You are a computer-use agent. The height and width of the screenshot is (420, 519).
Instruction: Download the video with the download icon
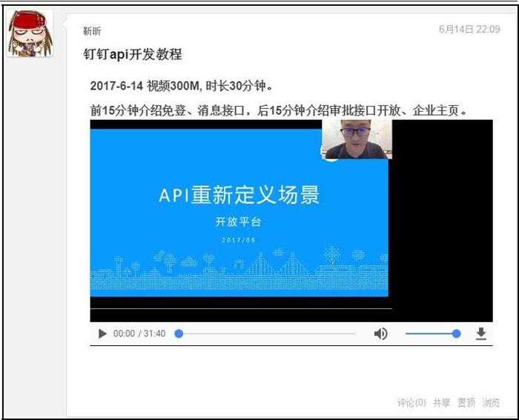(x=481, y=333)
